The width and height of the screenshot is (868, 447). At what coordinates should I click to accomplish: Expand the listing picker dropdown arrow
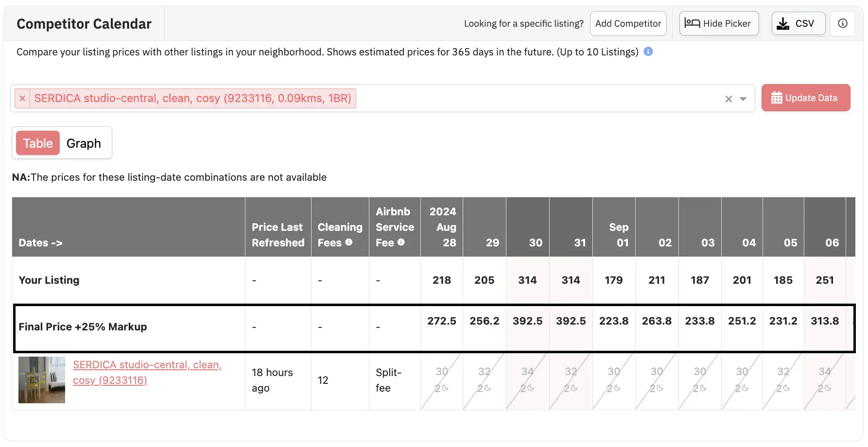pyautogui.click(x=743, y=99)
